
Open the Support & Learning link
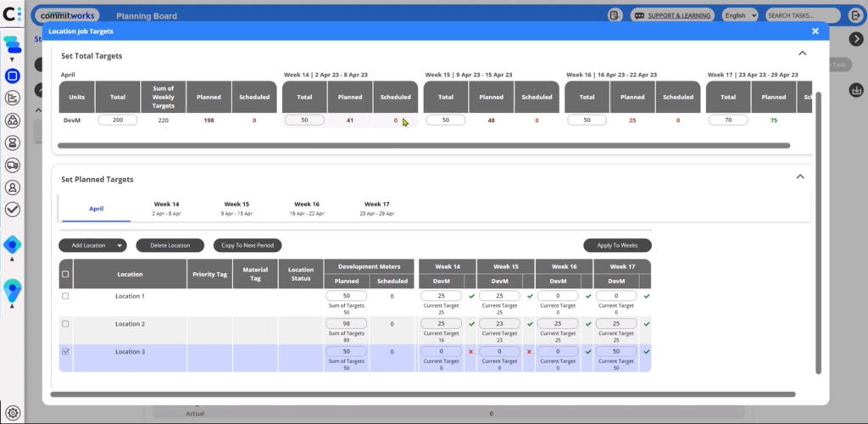tap(679, 15)
